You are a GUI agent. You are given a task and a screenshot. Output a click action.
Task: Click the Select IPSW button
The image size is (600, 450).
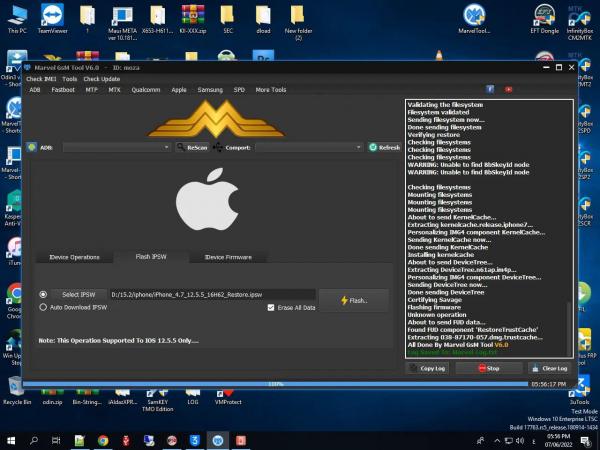(78, 294)
